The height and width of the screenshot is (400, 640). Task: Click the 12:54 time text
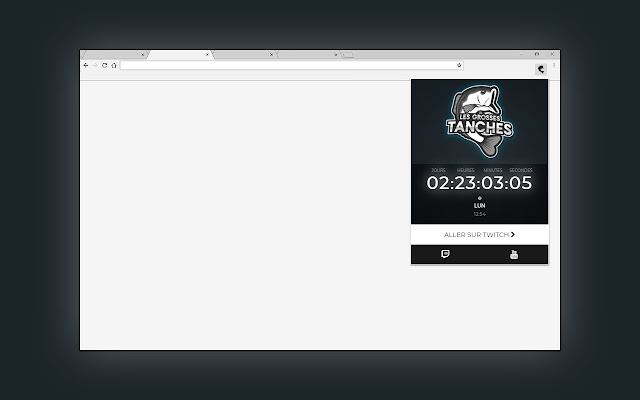pyautogui.click(x=480, y=214)
